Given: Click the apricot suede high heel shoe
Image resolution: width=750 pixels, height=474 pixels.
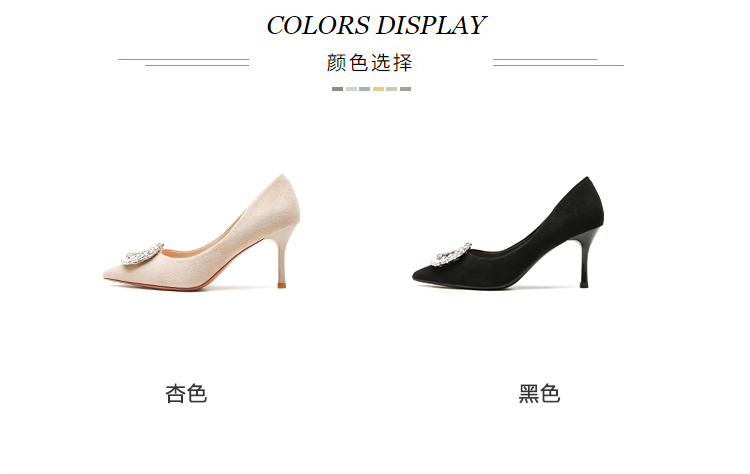Looking at the screenshot, I should coord(201,232).
